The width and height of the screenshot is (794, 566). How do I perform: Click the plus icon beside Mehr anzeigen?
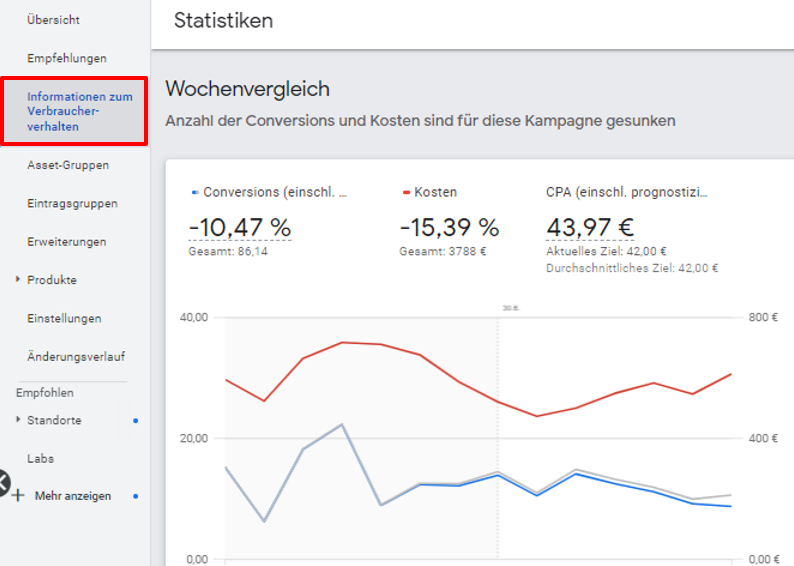point(18,495)
